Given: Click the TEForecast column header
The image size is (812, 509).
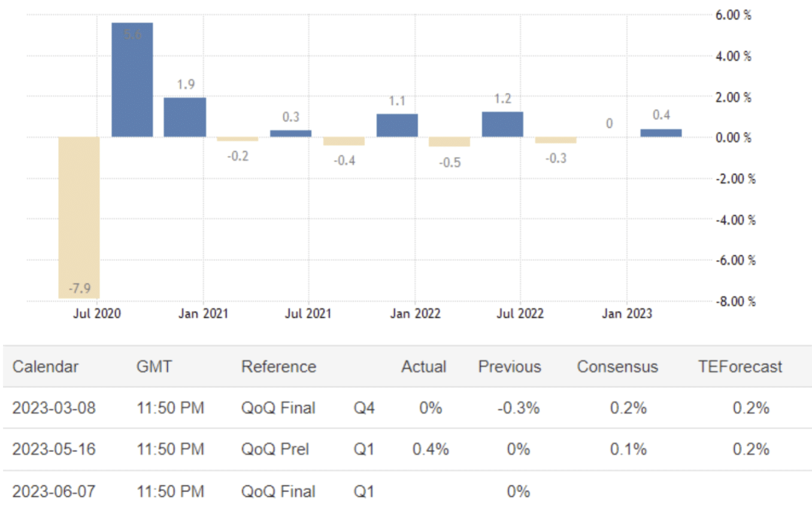Looking at the screenshot, I should pos(740,366).
